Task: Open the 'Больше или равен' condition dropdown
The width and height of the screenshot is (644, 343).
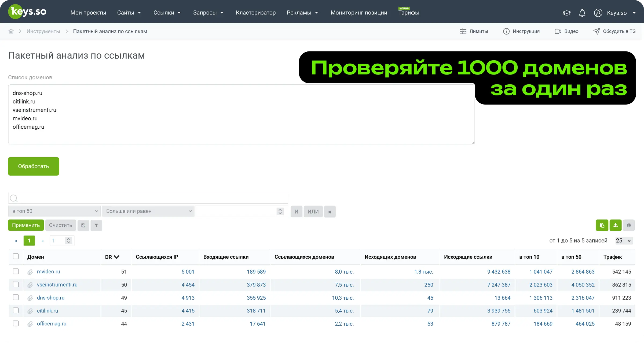Action: tap(148, 211)
